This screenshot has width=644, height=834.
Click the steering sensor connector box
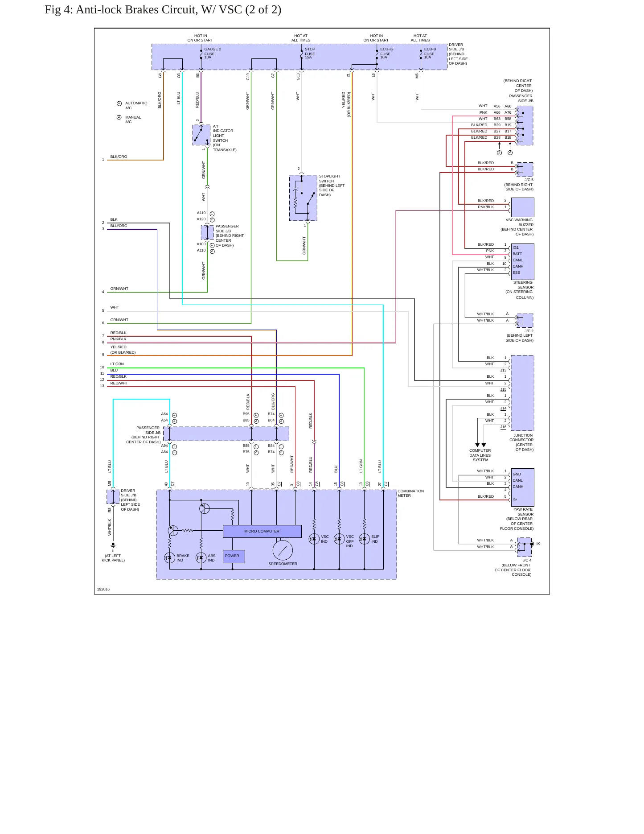[522, 262]
